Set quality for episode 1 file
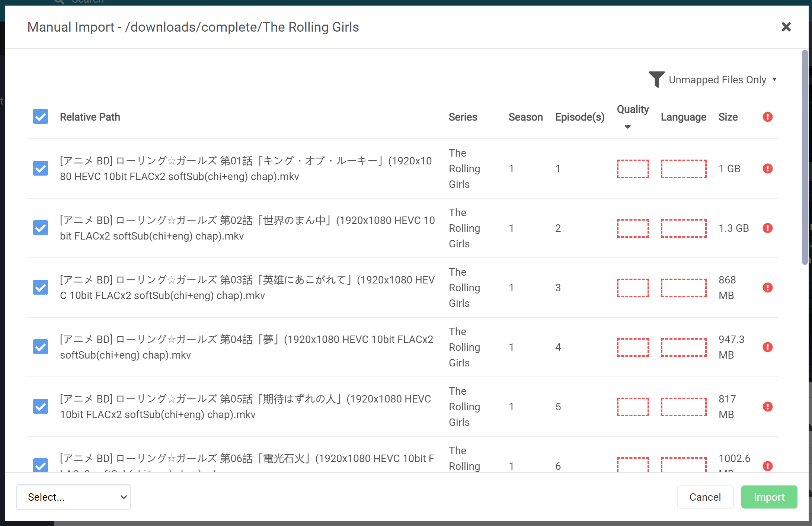812x526 pixels. [633, 169]
